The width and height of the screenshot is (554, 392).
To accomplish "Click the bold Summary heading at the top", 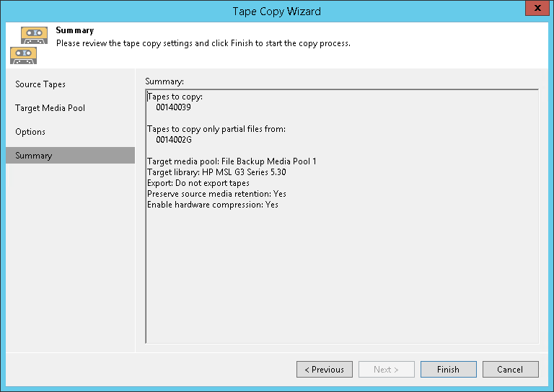I will pyautogui.click(x=75, y=31).
